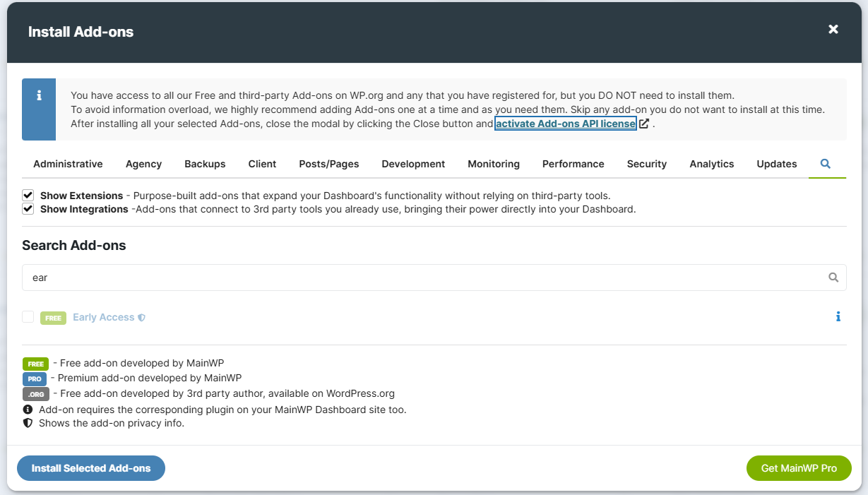
Task: Click the search field magnifier icon
Action: coord(833,278)
